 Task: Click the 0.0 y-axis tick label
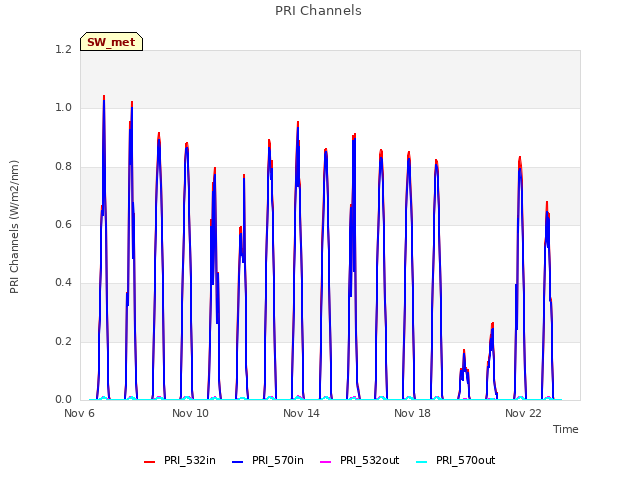pyautogui.click(x=64, y=400)
